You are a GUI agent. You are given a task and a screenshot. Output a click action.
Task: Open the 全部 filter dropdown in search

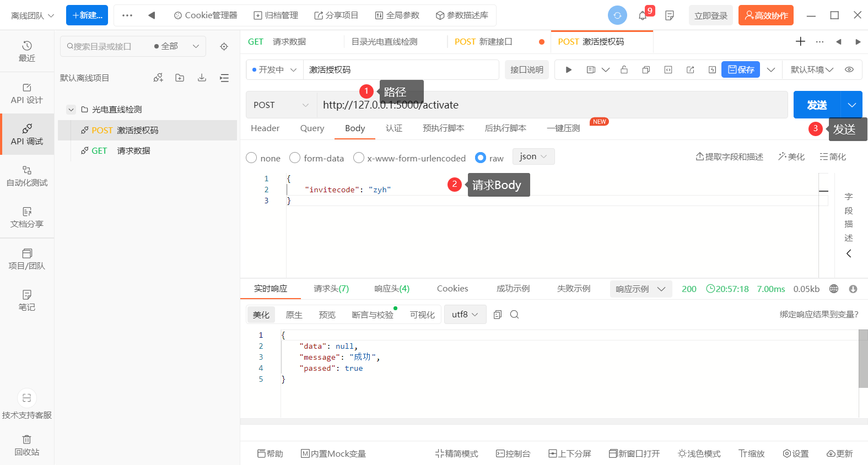click(176, 46)
